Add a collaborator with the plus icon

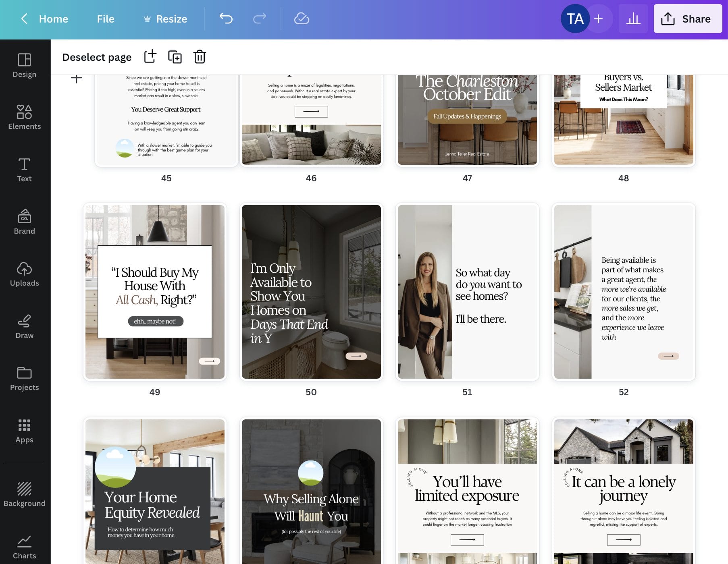pyautogui.click(x=599, y=19)
